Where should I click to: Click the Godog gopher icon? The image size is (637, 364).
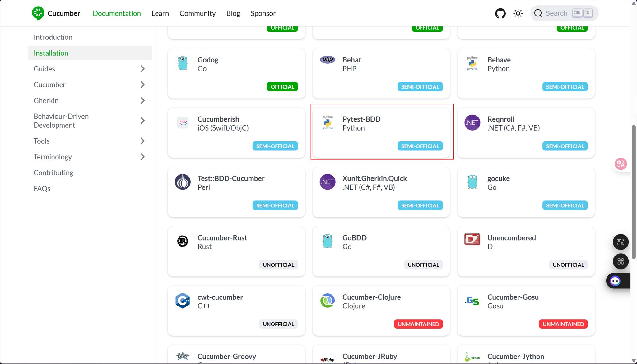[183, 63]
